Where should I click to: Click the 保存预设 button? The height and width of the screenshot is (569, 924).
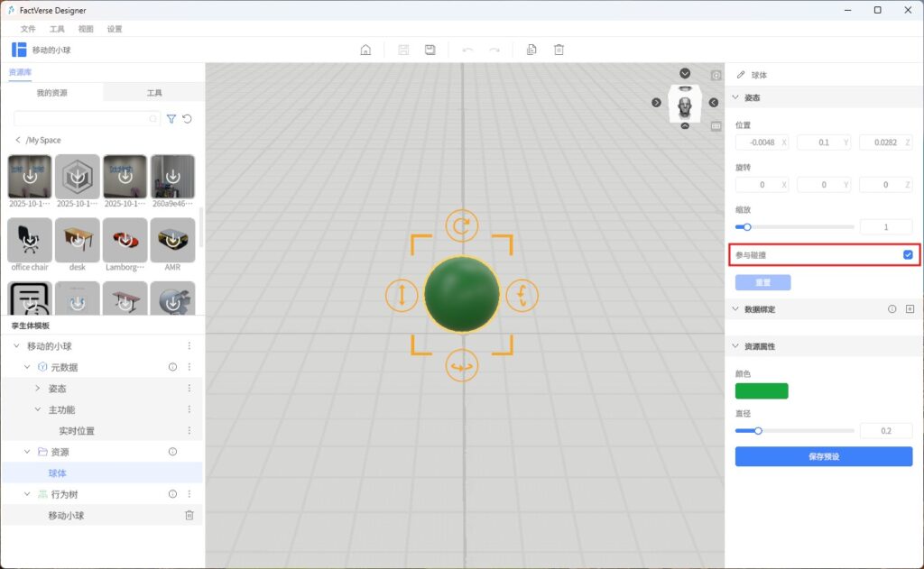pyautogui.click(x=823, y=457)
